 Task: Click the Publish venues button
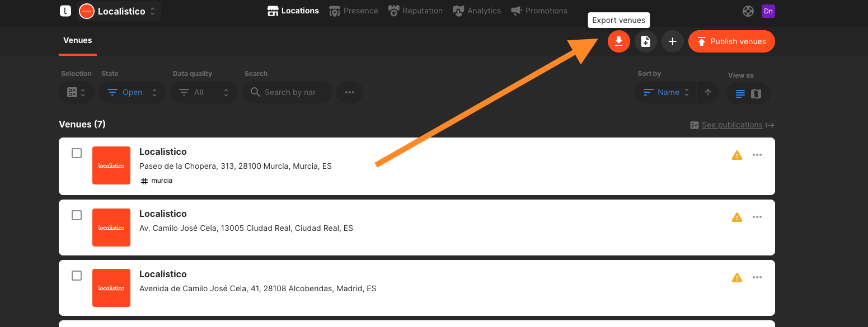coord(731,41)
